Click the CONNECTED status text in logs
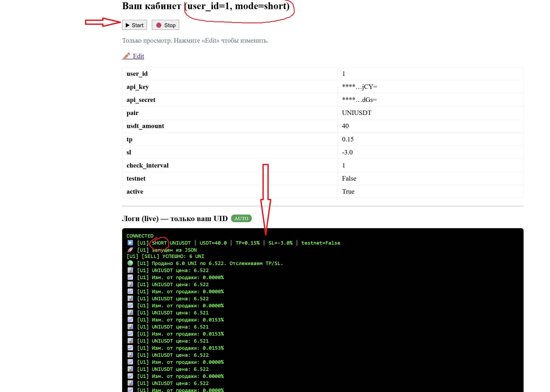Screen dimensions: 550x392 click(x=140, y=236)
